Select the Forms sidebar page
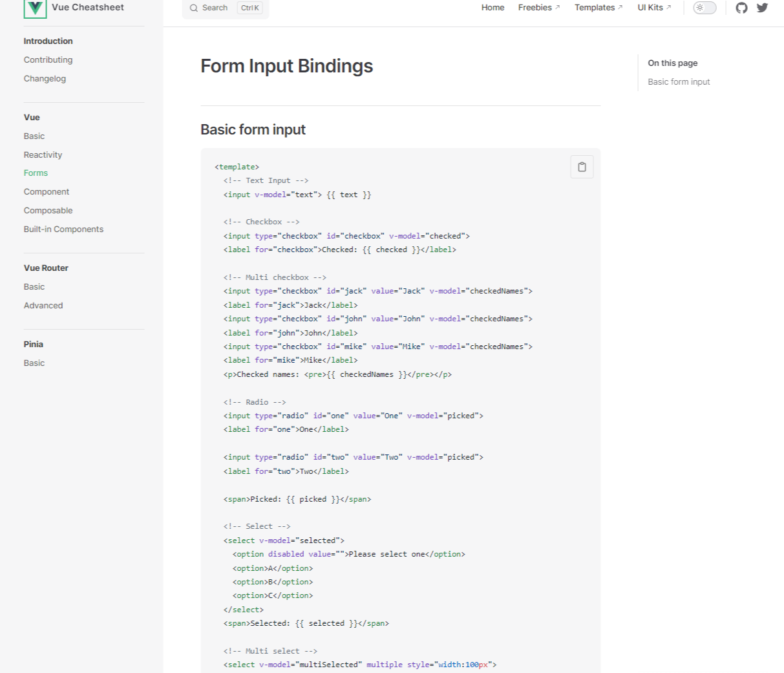The width and height of the screenshot is (784, 673). point(36,173)
